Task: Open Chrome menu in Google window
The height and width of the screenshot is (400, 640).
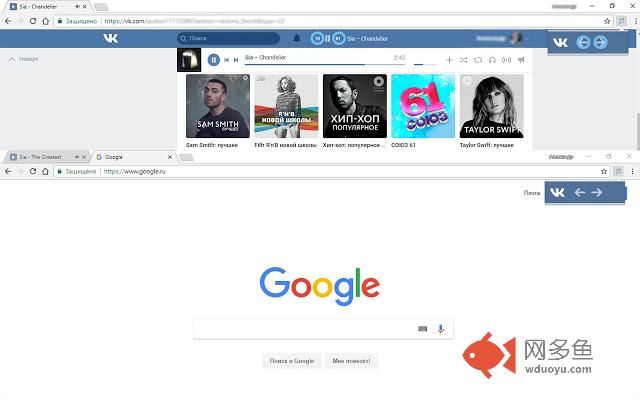Action: 632,171
